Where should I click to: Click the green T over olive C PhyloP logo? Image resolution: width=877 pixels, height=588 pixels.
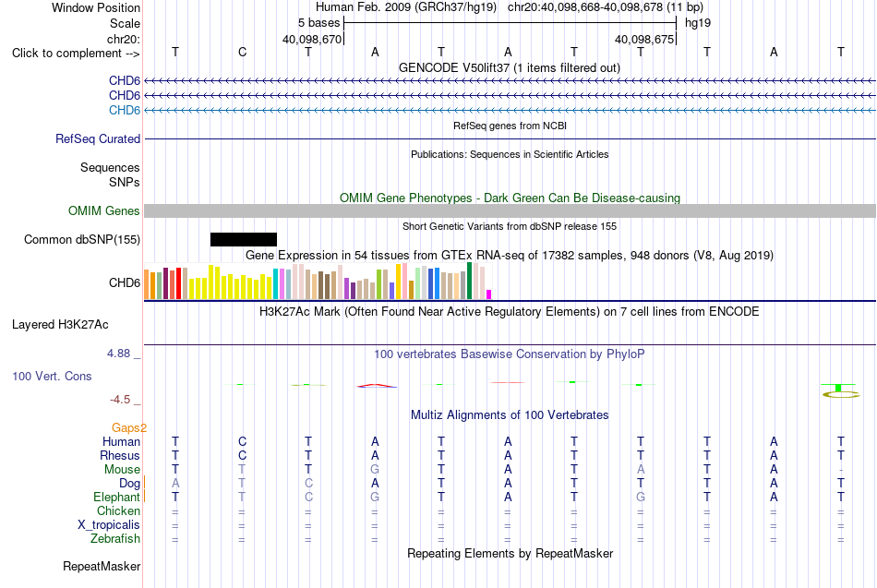click(840, 390)
